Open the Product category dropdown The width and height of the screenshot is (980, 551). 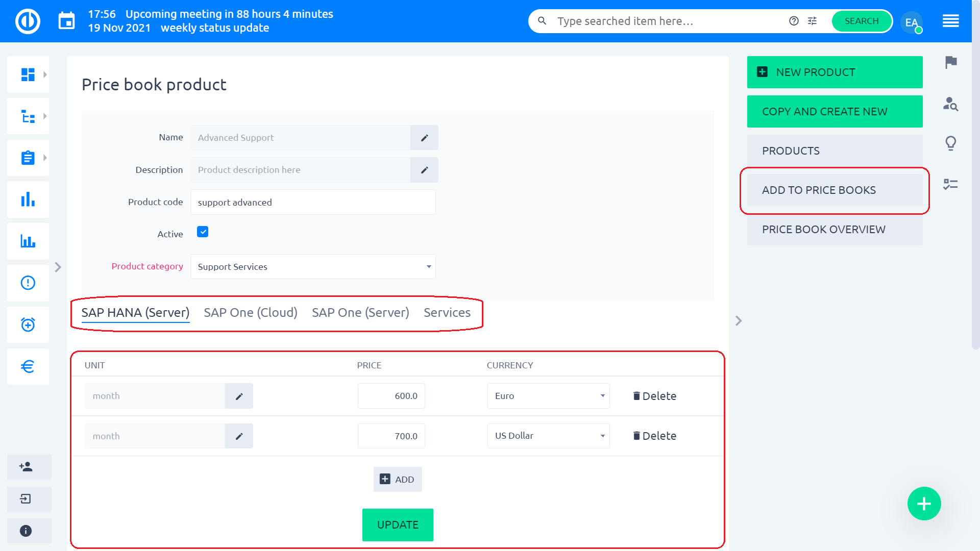pyautogui.click(x=313, y=267)
